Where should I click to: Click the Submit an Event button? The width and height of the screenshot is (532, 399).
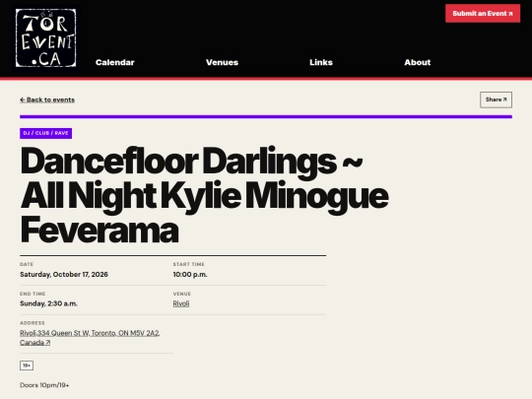click(x=483, y=14)
